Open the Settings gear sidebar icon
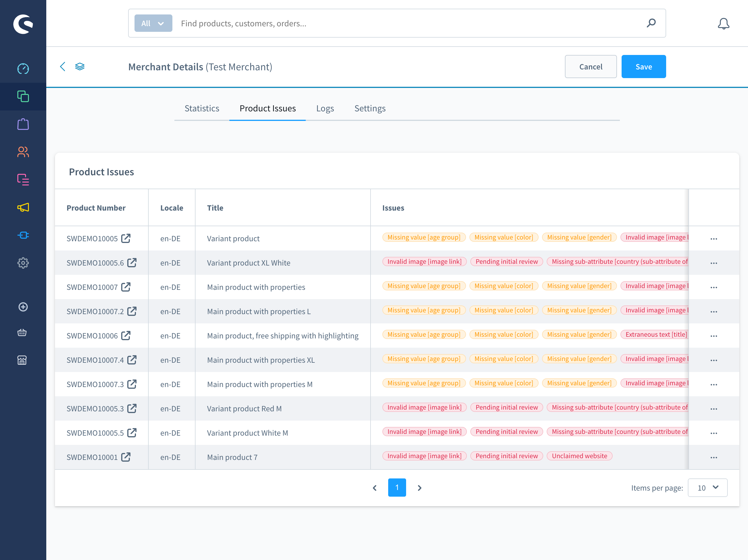The width and height of the screenshot is (748, 560). pos(23,263)
